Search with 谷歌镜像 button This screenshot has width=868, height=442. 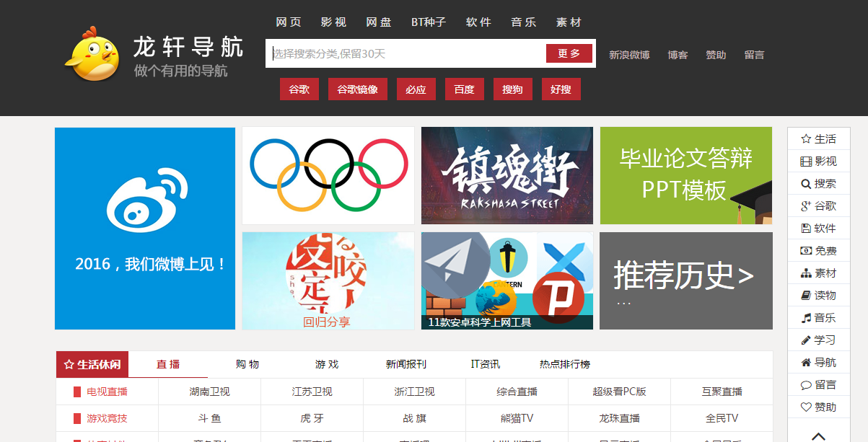pyautogui.click(x=358, y=89)
